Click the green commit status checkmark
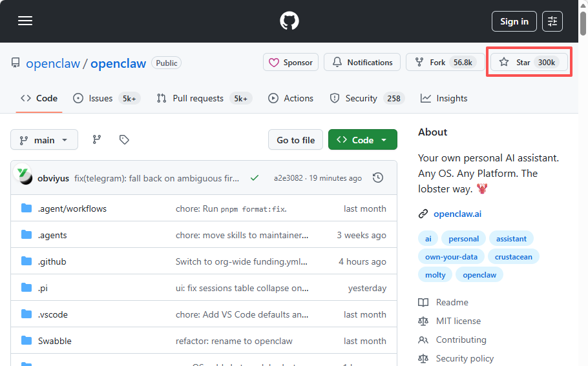The image size is (588, 366). pyautogui.click(x=255, y=178)
